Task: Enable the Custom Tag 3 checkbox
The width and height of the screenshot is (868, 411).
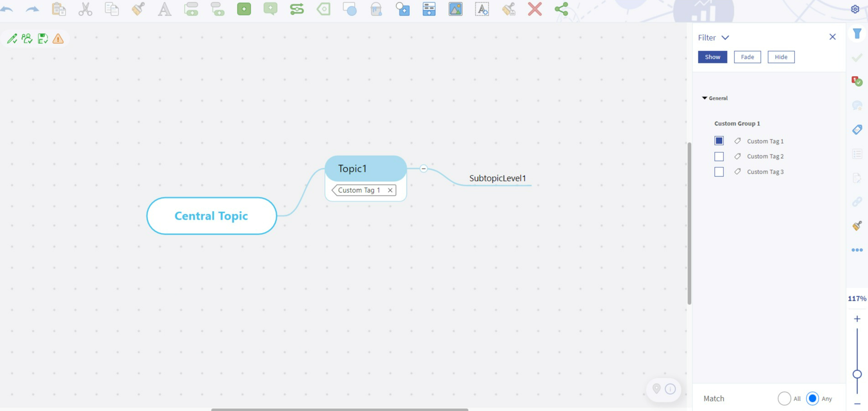Action: pyautogui.click(x=719, y=172)
